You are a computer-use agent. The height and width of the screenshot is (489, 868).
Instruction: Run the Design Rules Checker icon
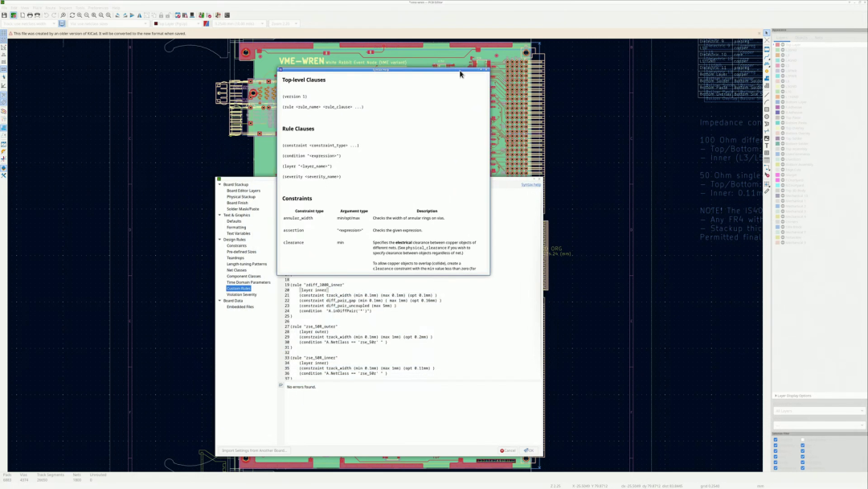click(209, 15)
